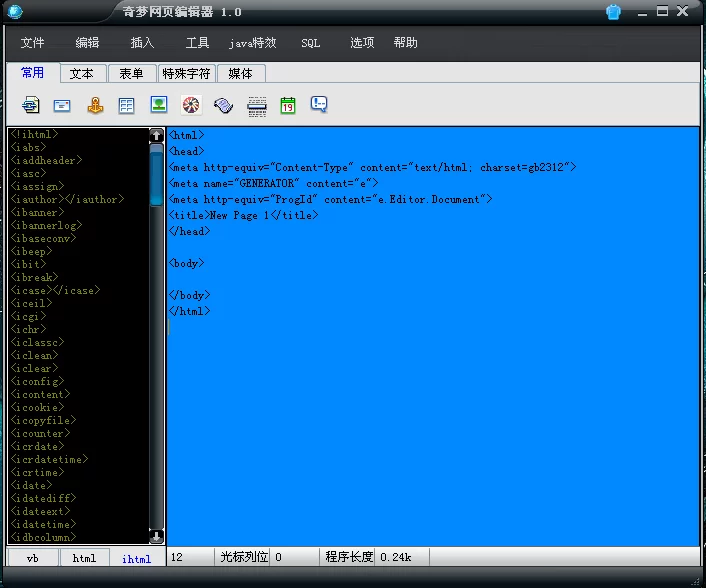This screenshot has height=588, width=706.
Task: Select the <idatediff> tag in list
Action: 43,499
